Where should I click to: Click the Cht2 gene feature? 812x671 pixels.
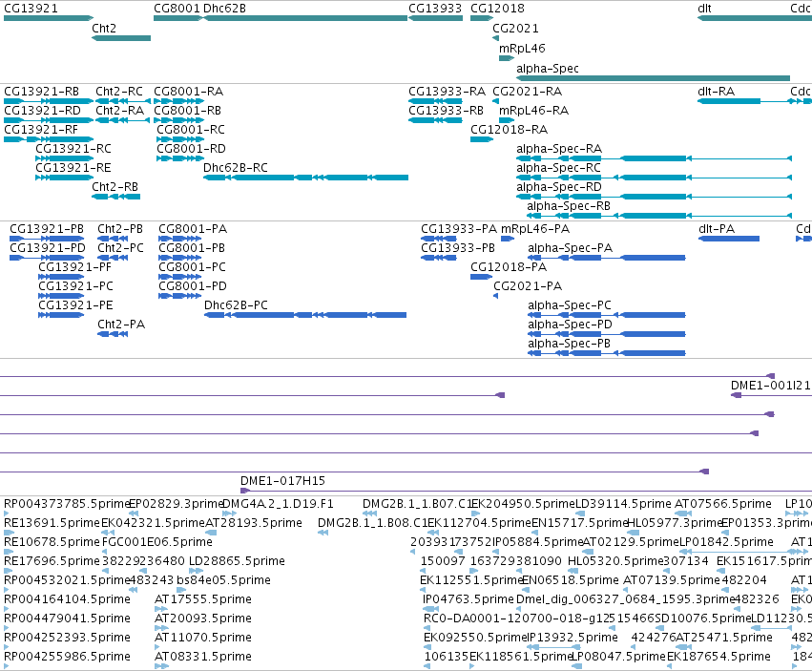pyautogui.click(x=121, y=38)
